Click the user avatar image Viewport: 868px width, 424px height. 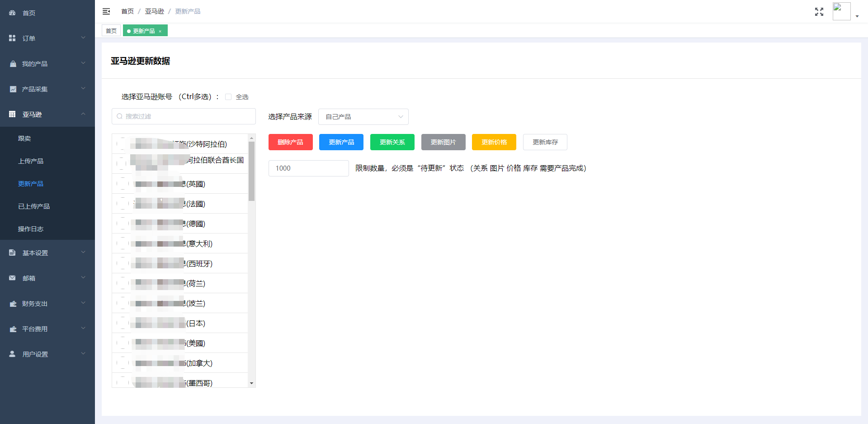point(841,11)
